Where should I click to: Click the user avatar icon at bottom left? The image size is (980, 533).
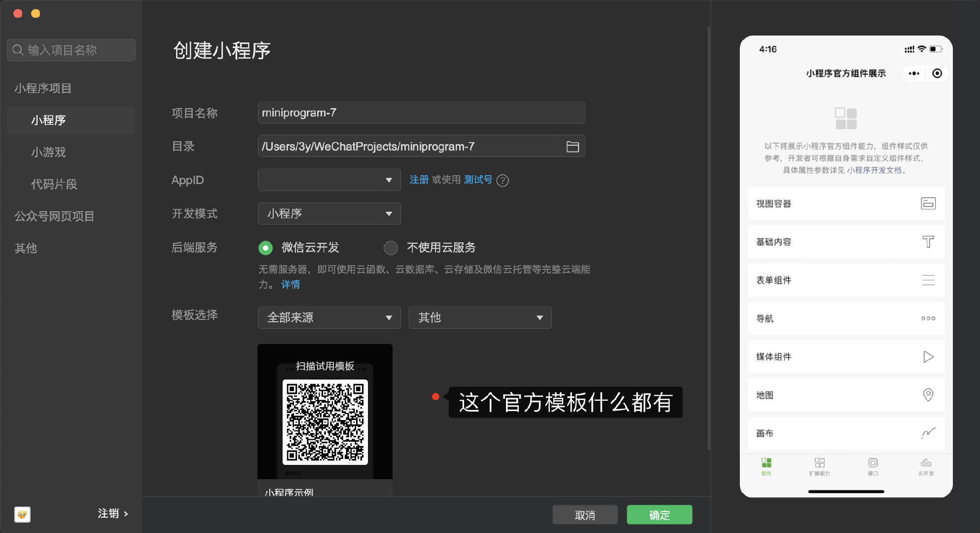pos(22,514)
